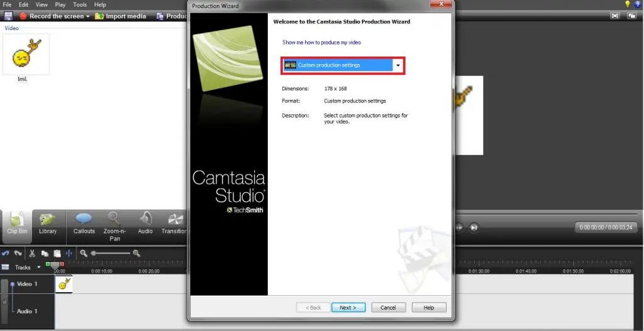This screenshot has height=331, width=644.
Task: Click the step forward playback button
Action: (x=474, y=227)
